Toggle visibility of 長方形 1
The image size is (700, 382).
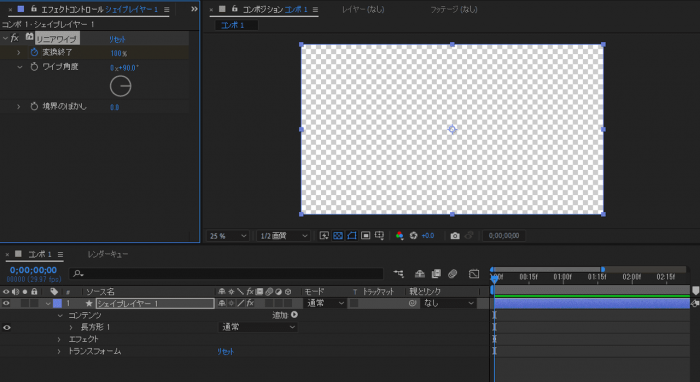(x=6, y=328)
